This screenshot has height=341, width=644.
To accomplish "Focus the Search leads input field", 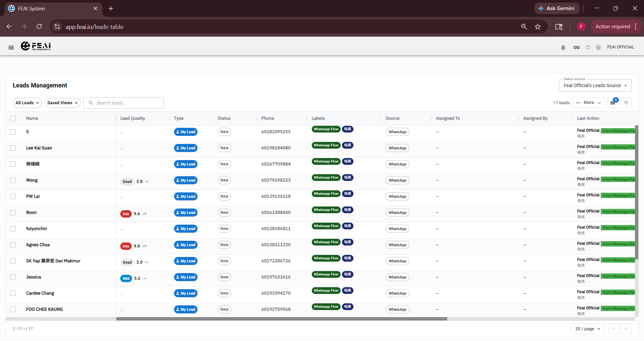I will pyautogui.click(x=124, y=103).
